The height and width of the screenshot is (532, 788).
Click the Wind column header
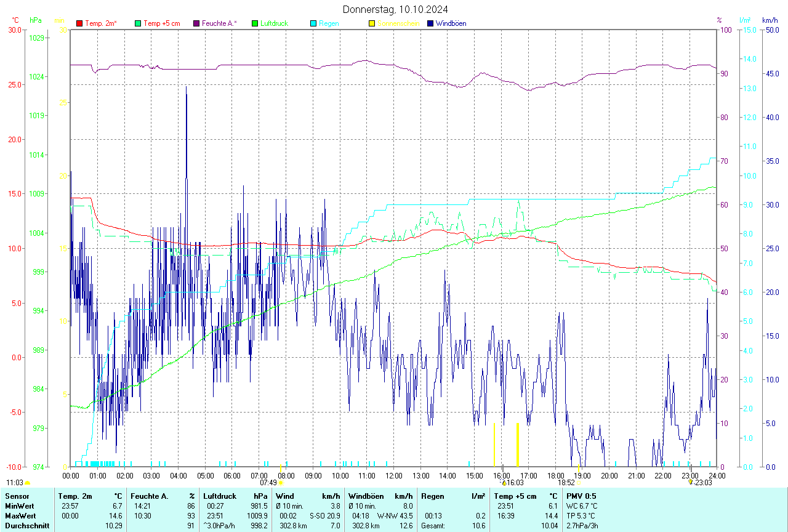285,496
